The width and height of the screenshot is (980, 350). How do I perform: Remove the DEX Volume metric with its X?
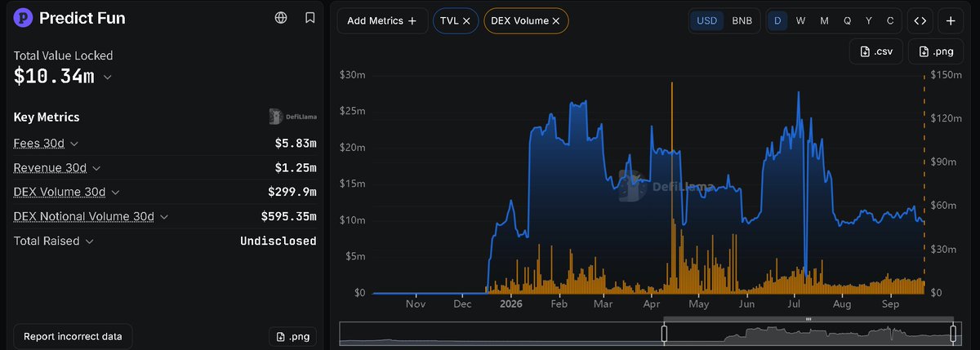pyautogui.click(x=556, y=20)
